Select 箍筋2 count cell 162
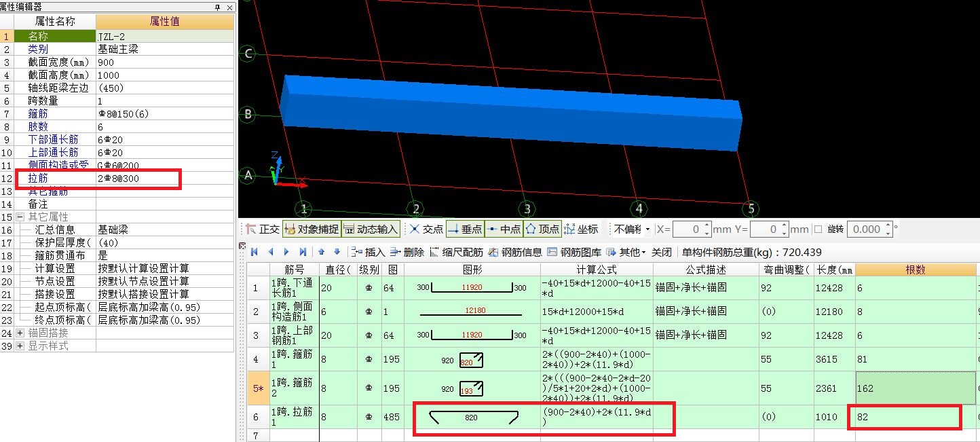 [916, 388]
